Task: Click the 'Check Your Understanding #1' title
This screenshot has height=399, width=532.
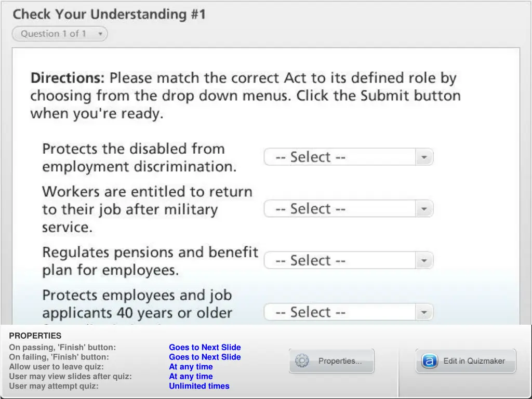Action: point(109,14)
